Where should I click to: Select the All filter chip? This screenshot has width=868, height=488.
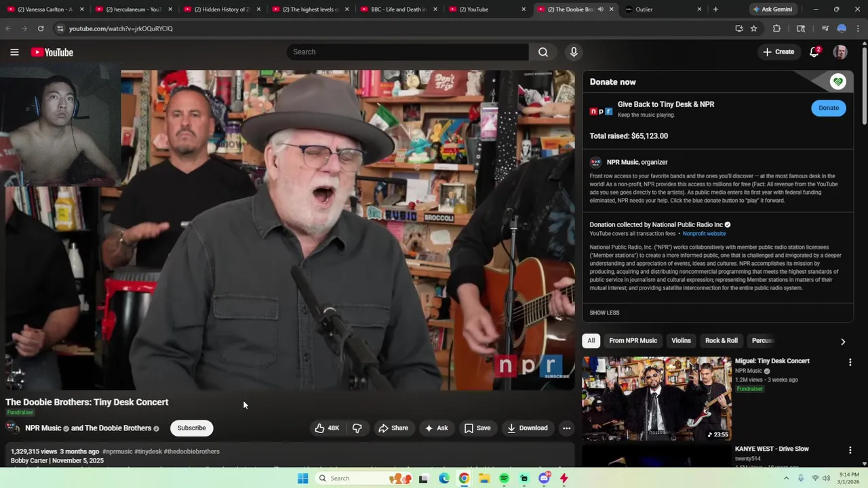click(x=591, y=341)
